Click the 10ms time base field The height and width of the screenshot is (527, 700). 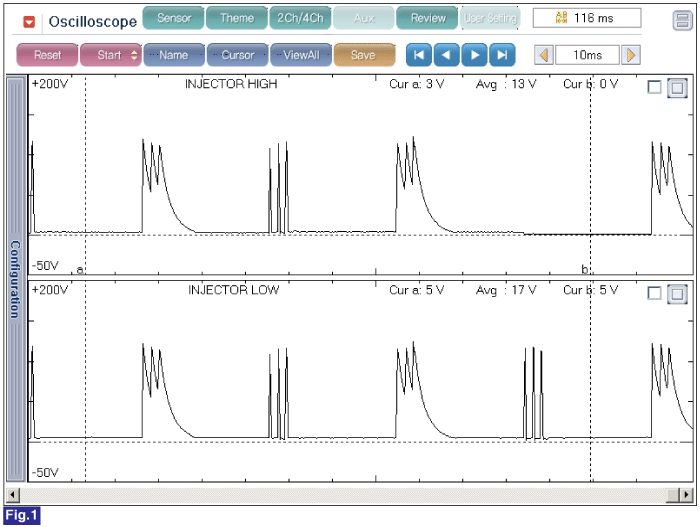[x=588, y=55]
